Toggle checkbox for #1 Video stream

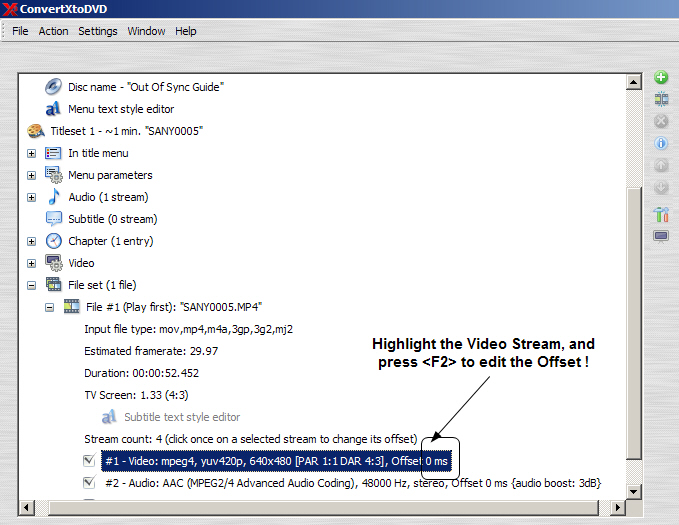pyautogui.click(x=89, y=460)
